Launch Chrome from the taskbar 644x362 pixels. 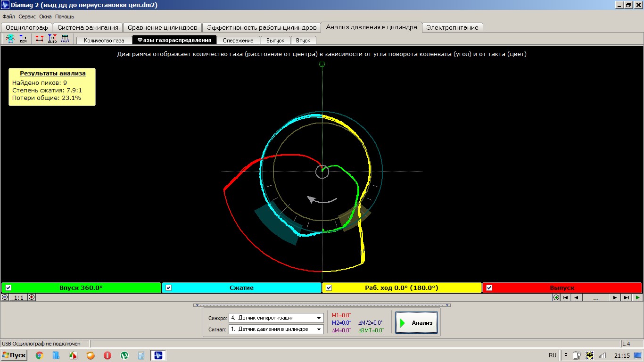tap(39, 355)
